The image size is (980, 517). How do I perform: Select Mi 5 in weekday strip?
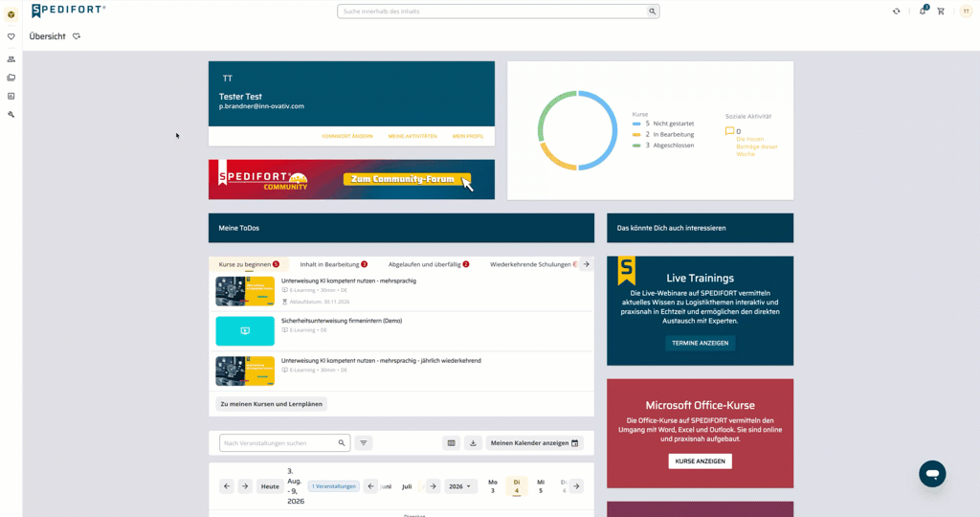(541, 486)
